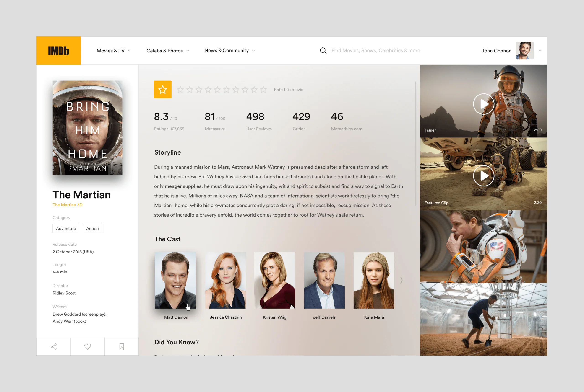Rate the movie five stars
Viewport: 584px width, 392px height.
point(217,90)
